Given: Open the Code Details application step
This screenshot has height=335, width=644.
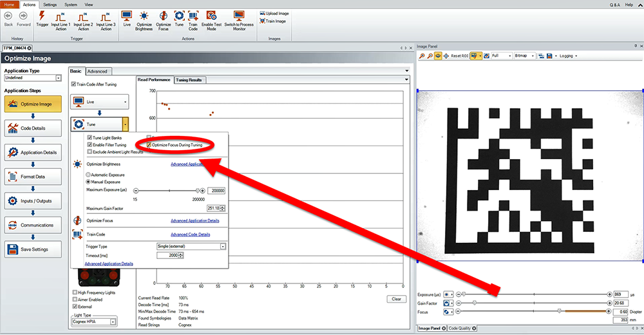Looking at the screenshot, I should pyautogui.click(x=32, y=128).
